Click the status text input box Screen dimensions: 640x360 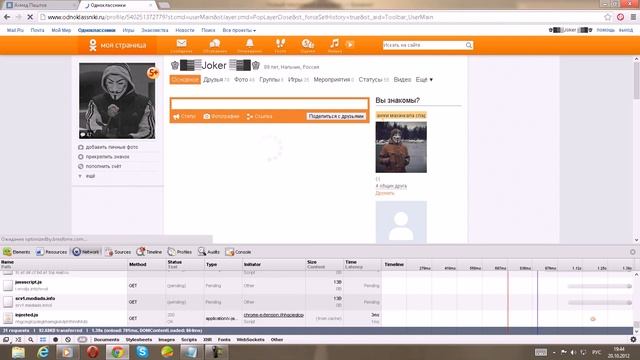pos(269,104)
